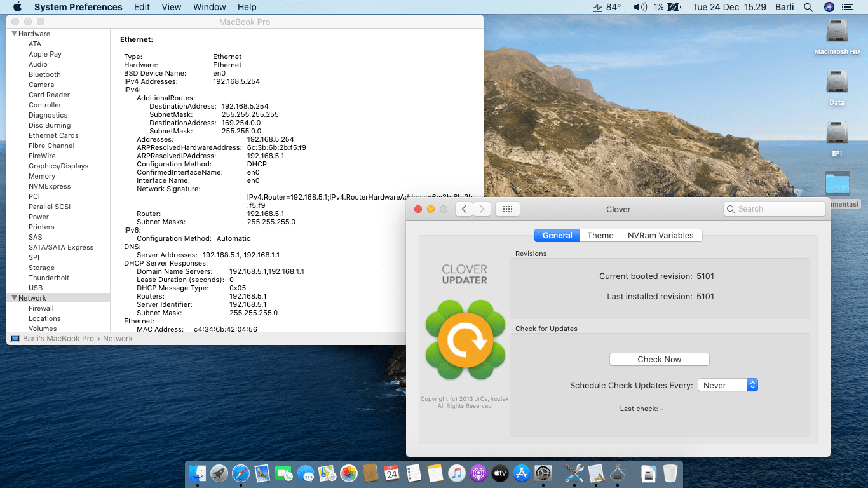Screen dimensions: 868x488
Task: Open Podcasts app in the dock
Action: click(x=478, y=473)
